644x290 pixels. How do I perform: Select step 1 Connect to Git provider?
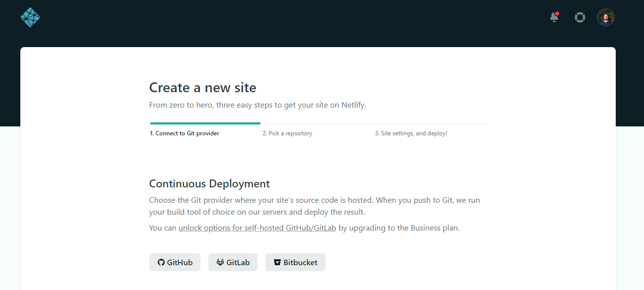(x=185, y=133)
